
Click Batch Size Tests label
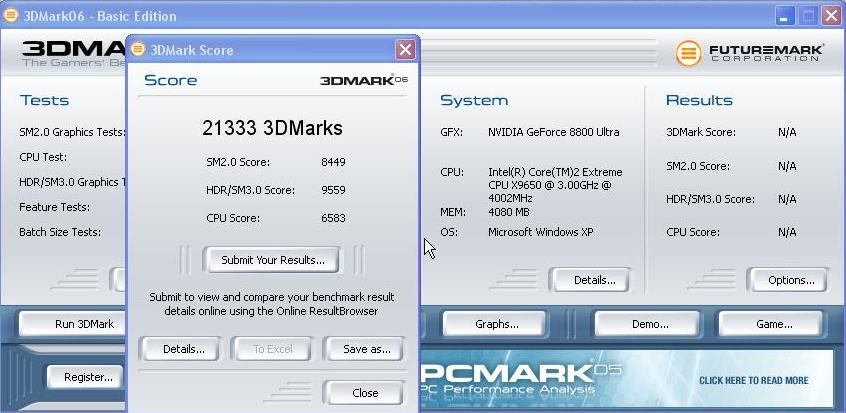pyautogui.click(x=60, y=232)
